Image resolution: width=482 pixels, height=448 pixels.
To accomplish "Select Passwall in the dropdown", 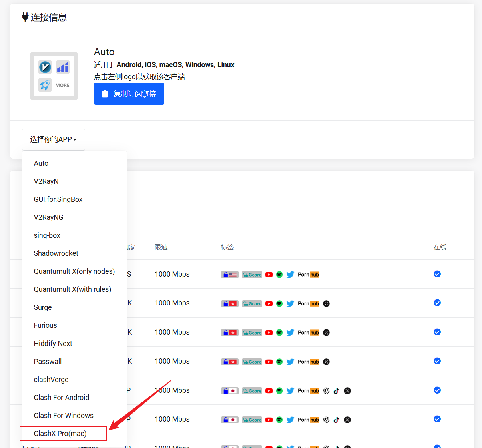I will point(74,362).
